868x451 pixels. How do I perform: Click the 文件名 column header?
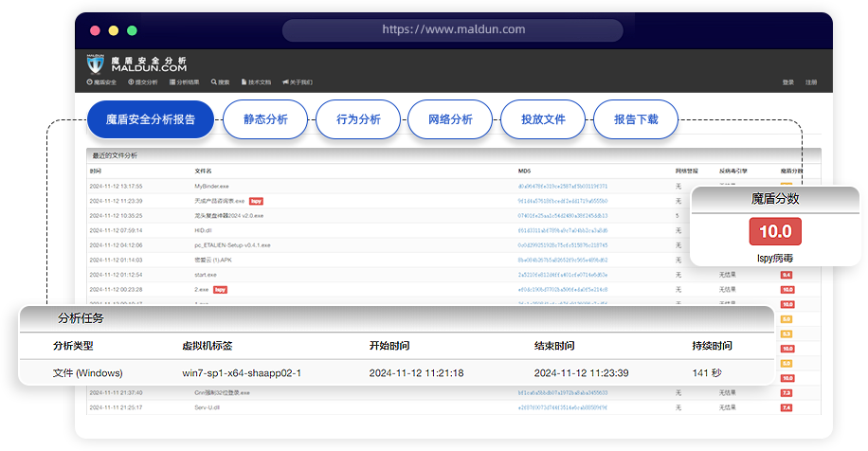203,171
